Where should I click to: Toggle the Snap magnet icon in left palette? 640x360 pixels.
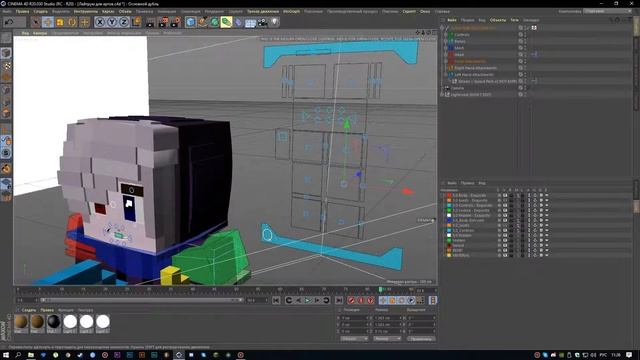coord(6,141)
